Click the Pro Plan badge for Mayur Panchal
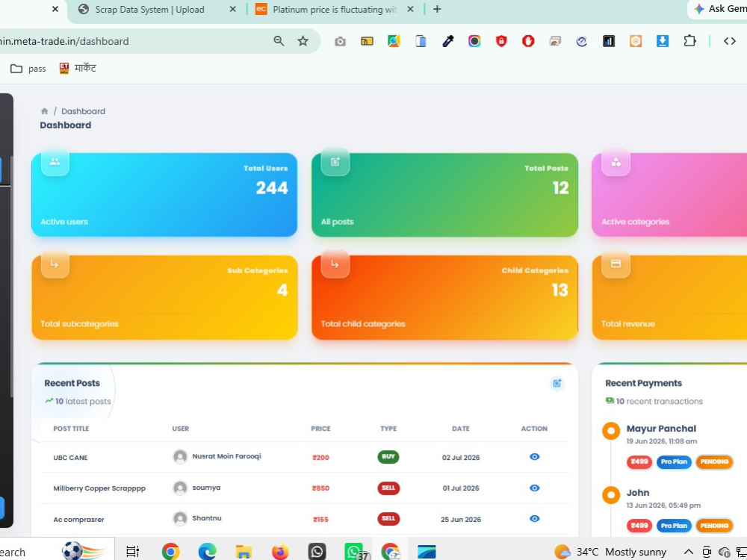 click(674, 461)
